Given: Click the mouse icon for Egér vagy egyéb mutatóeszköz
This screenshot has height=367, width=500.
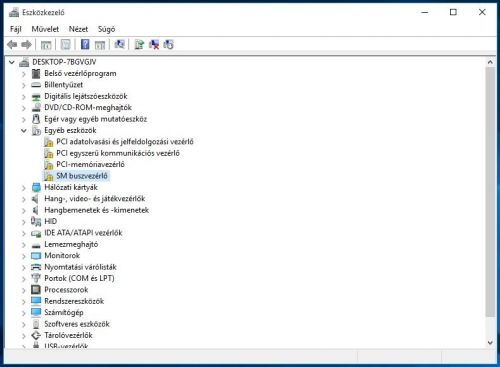Looking at the screenshot, I should pos(36,119).
